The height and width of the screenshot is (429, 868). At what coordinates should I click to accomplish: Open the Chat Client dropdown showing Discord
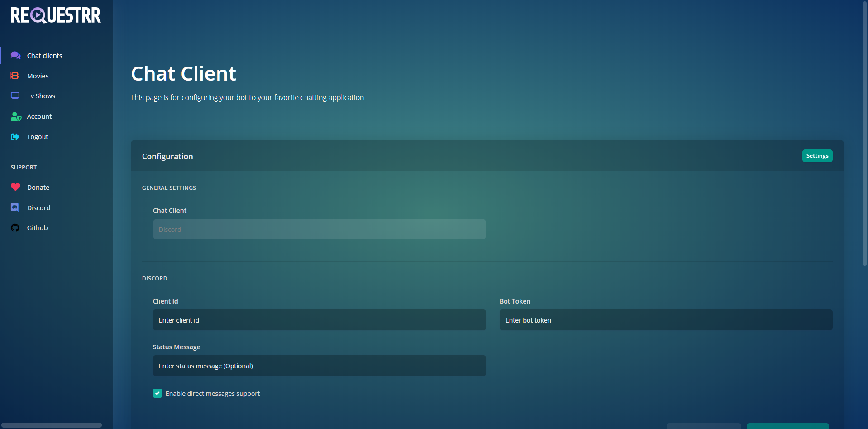click(319, 229)
